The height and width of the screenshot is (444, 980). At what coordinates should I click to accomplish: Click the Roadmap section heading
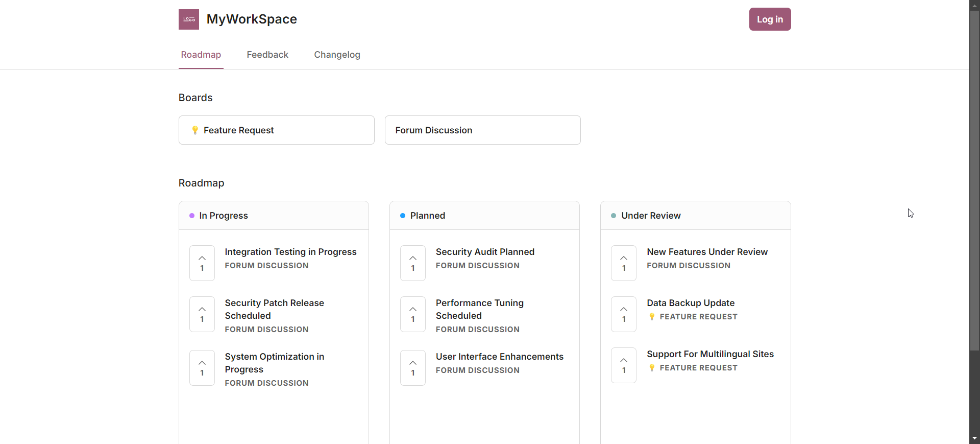(201, 183)
